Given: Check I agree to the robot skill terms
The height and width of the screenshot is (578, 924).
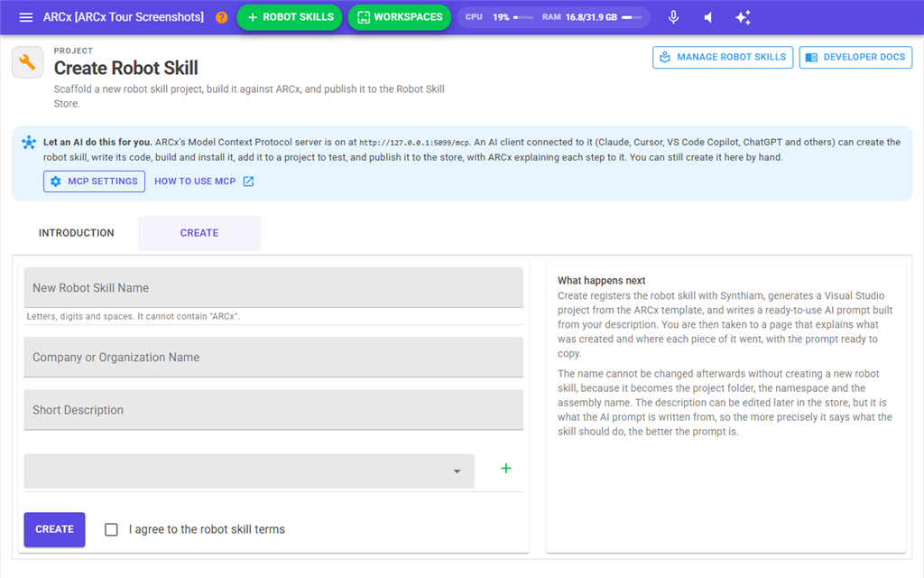Looking at the screenshot, I should [111, 529].
